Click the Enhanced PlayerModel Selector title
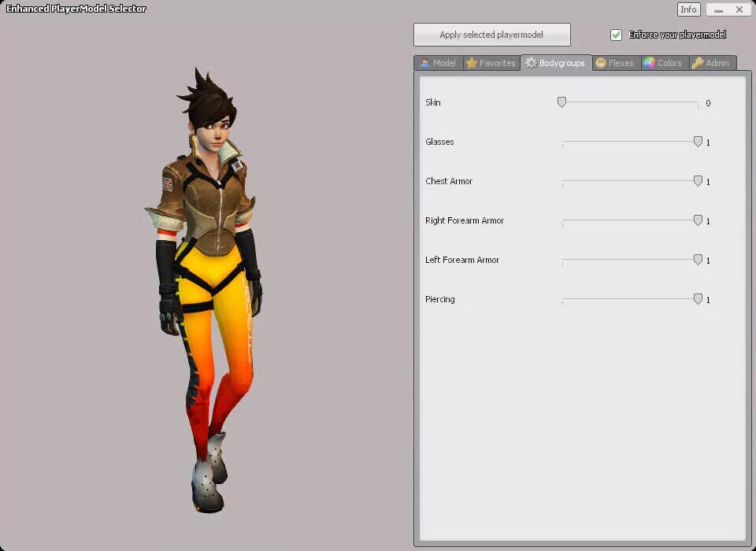756x551 pixels. point(76,9)
